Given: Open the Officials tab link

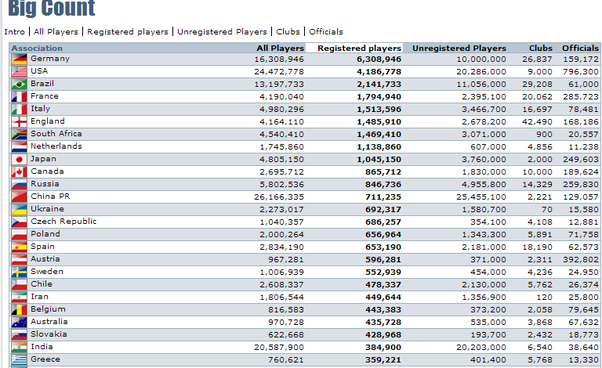Looking at the screenshot, I should tap(326, 32).
